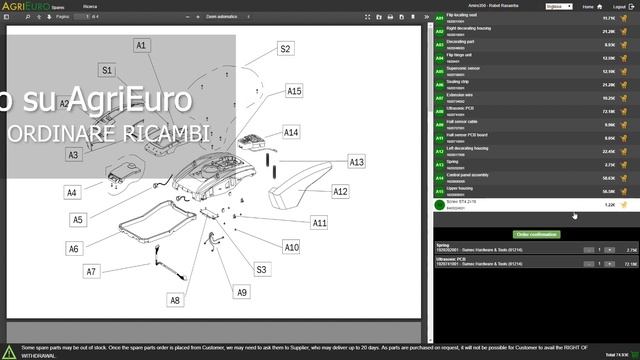Print the diagram using printer icon

(390, 17)
